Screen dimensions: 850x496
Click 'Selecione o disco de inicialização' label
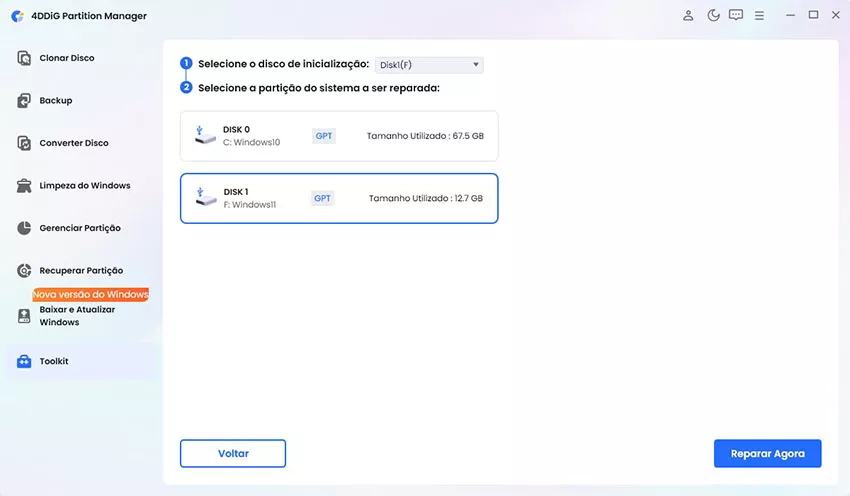click(284, 64)
